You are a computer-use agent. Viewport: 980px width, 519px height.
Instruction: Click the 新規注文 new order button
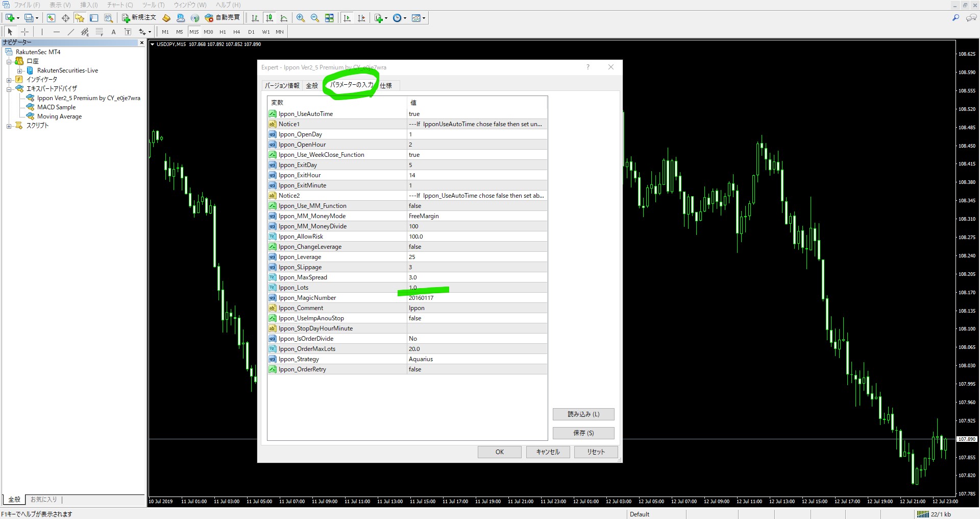point(139,18)
